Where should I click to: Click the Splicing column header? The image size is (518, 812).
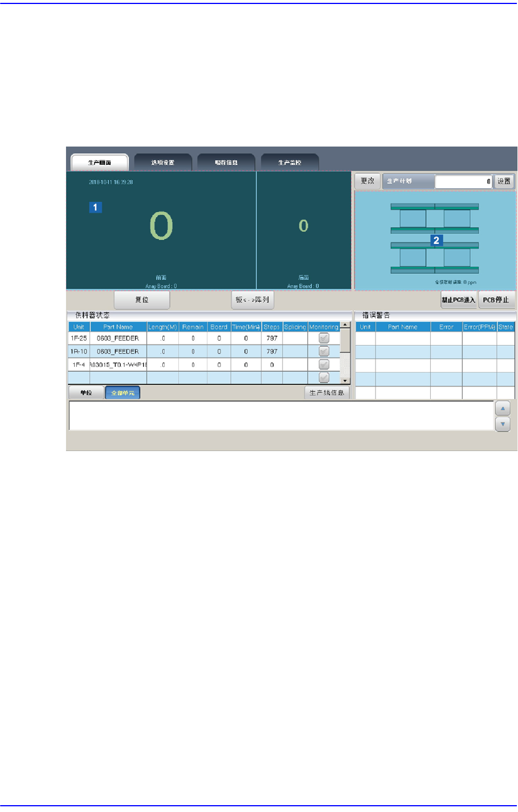coord(295,327)
